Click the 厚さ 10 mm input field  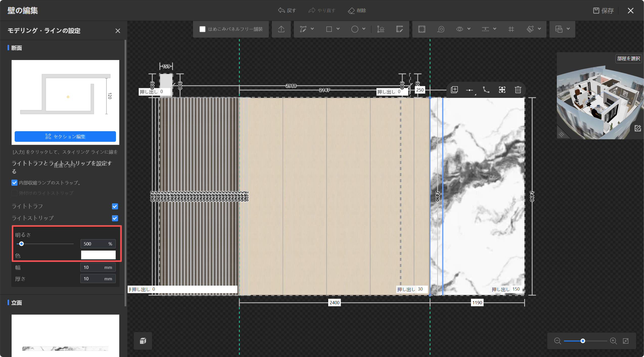(x=98, y=279)
